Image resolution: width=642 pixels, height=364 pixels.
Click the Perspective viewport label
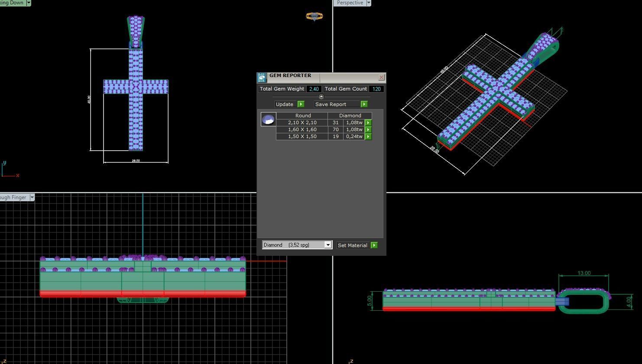point(349,3)
